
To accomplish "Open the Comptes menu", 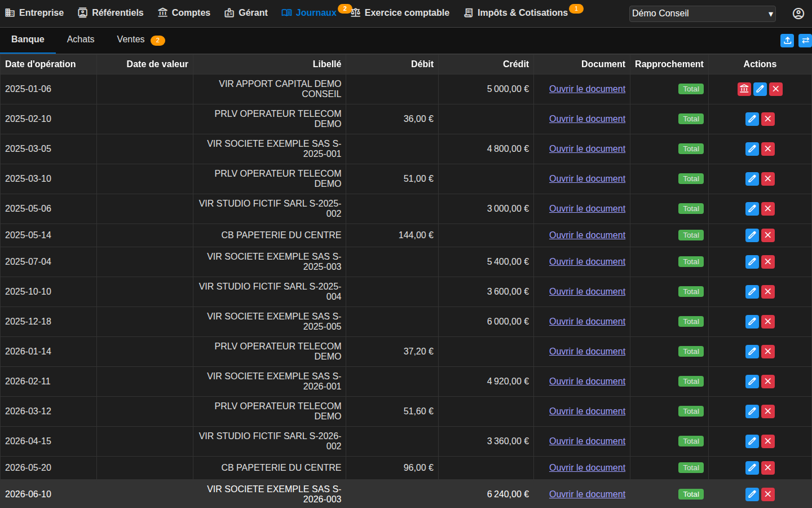I will click(184, 13).
